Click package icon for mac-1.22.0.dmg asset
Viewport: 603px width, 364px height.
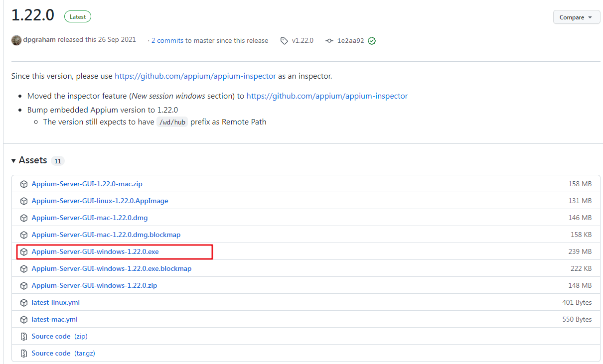coord(23,218)
